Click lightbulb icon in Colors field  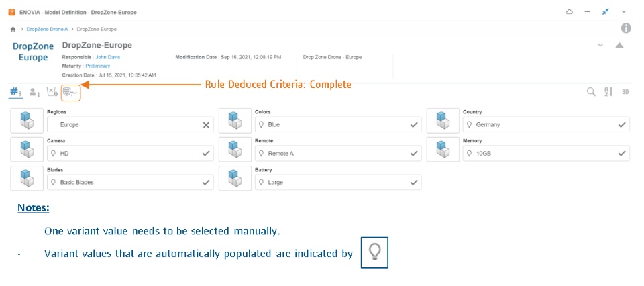[x=261, y=124]
